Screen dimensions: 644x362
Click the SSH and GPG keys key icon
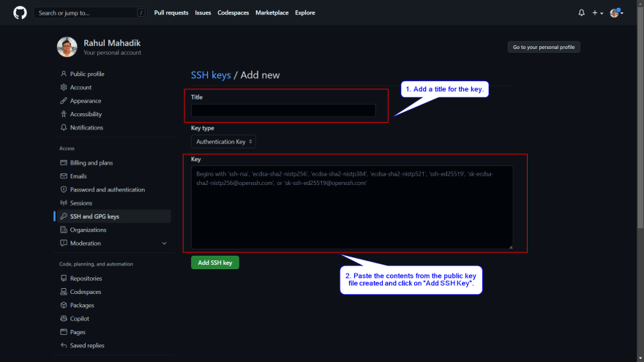coord(64,216)
